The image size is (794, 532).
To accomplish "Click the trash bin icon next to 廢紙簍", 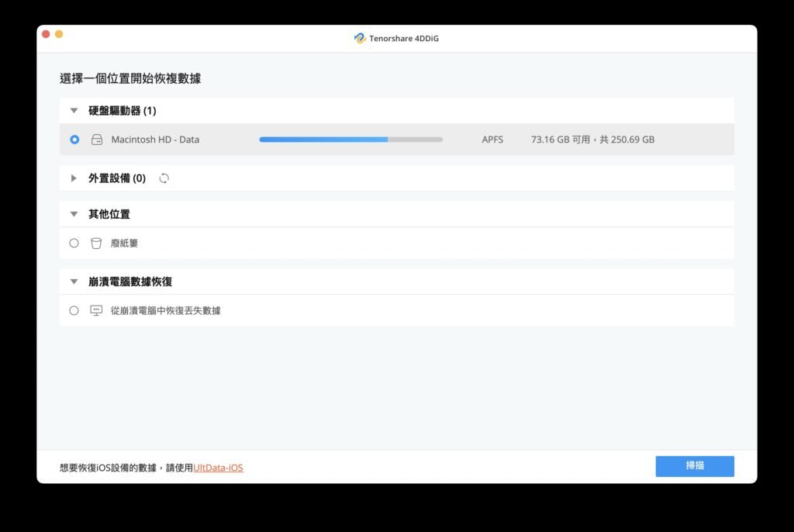I will click(96, 244).
